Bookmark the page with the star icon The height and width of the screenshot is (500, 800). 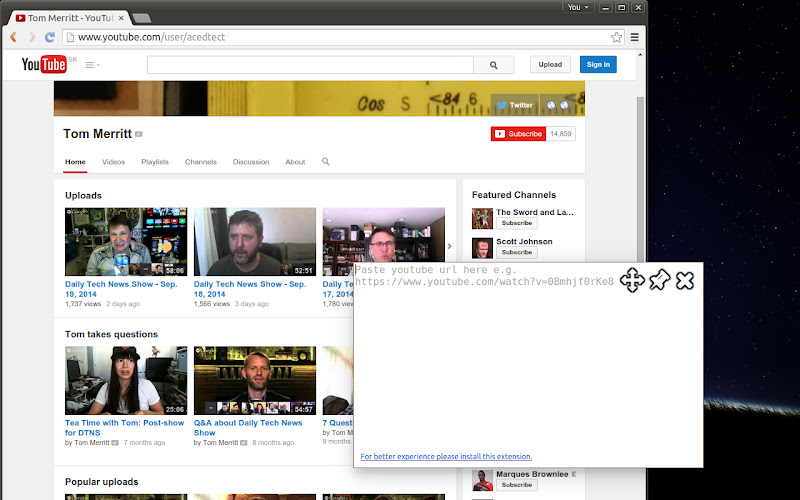[616, 37]
